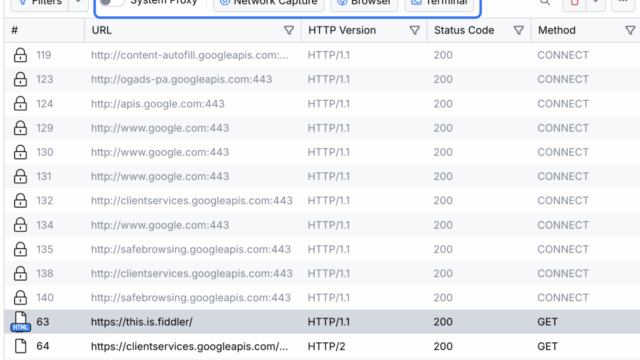Click the lock icon on row 135
The image size is (640, 360).
click(x=20, y=249)
